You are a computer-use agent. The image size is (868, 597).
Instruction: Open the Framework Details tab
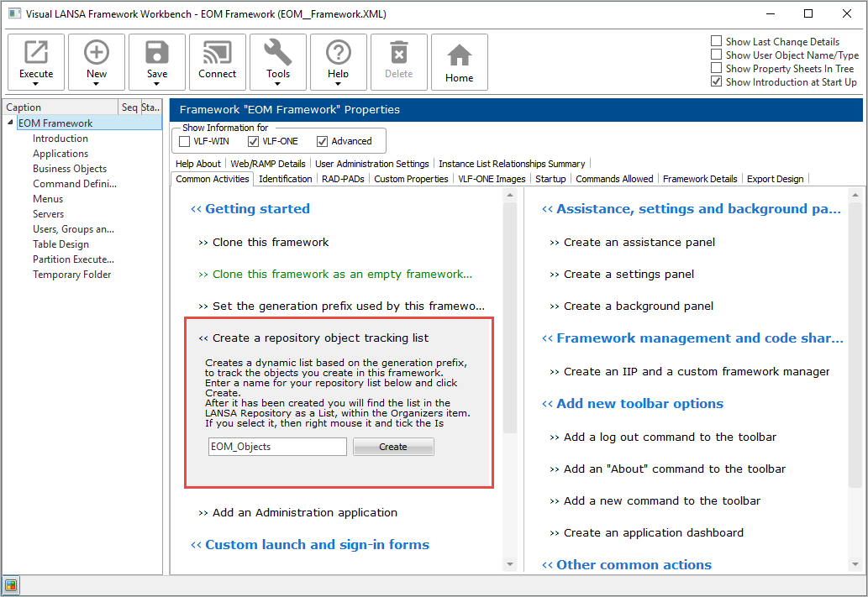pos(700,179)
